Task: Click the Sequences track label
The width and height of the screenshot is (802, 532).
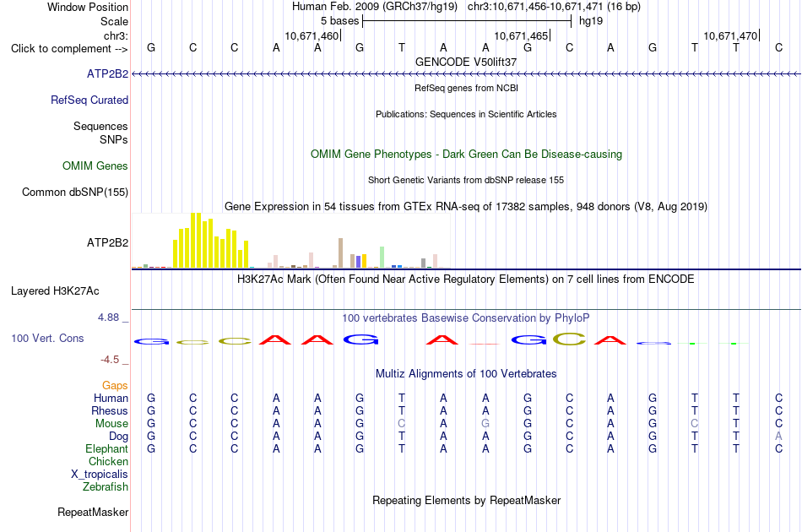Action: 100,126
